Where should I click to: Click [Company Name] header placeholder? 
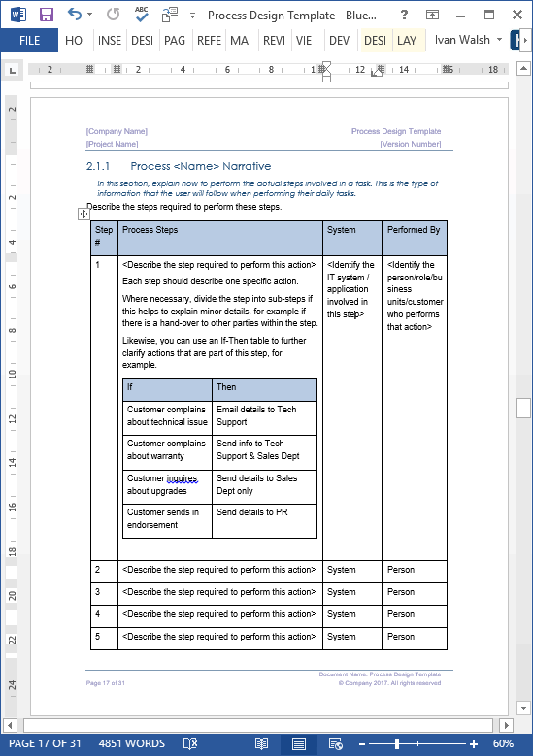tap(117, 131)
